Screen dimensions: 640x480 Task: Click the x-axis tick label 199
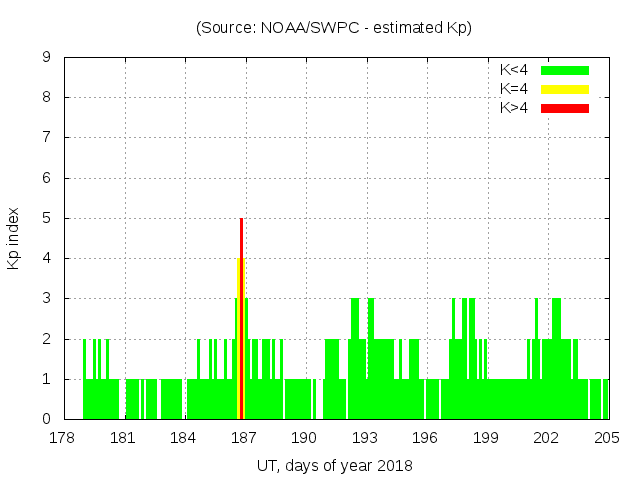486,438
